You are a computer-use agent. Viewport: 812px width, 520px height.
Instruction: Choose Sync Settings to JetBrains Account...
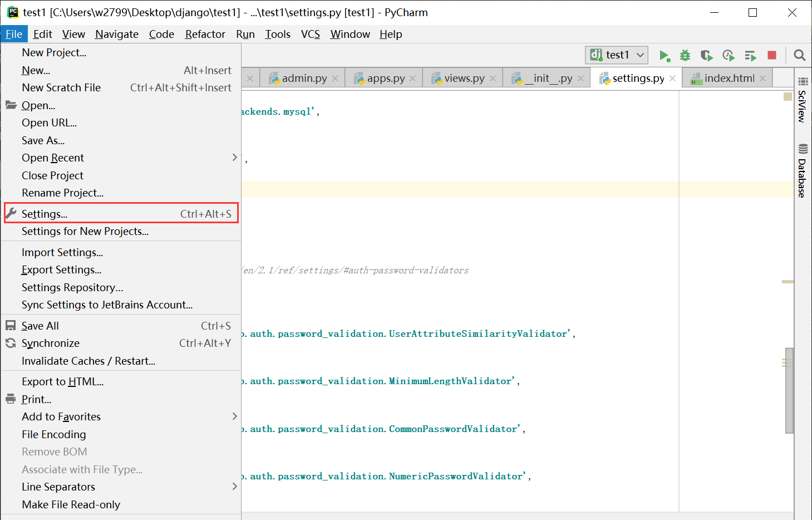pyautogui.click(x=121, y=305)
